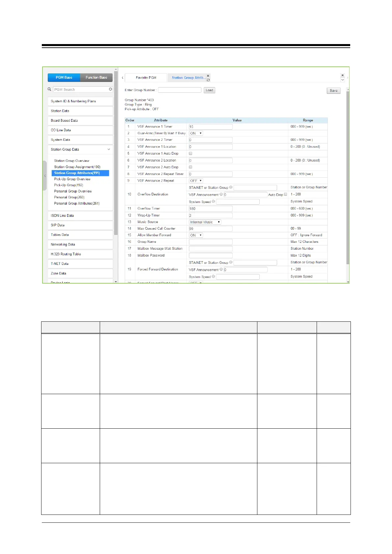Click the Load button

209,90
